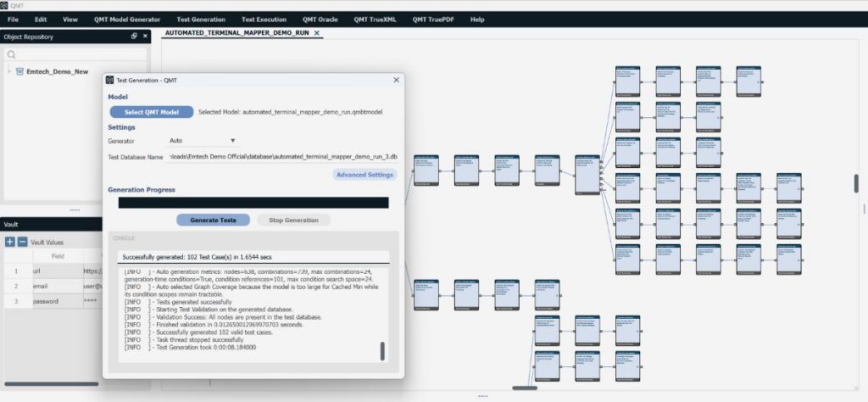Open the Edit menu

click(x=41, y=20)
